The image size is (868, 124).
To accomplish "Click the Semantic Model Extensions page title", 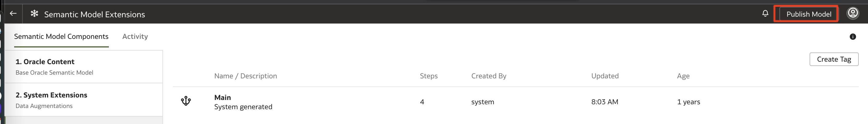I will tap(95, 14).
